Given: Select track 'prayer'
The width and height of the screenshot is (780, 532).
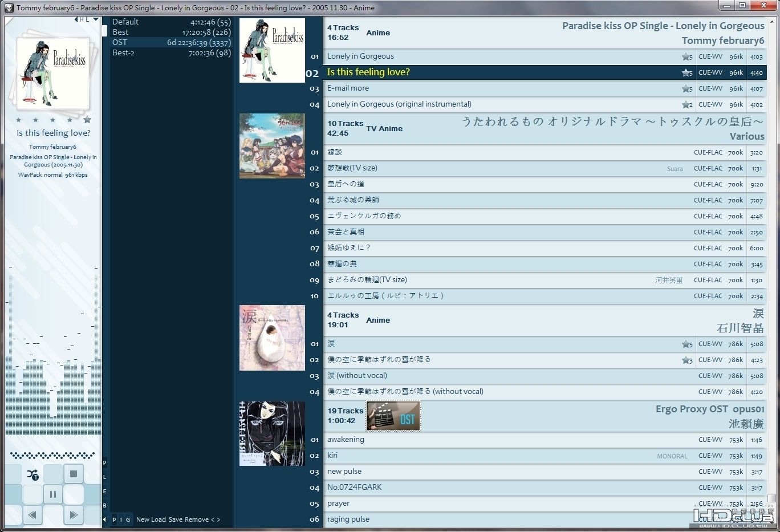Looking at the screenshot, I should pyautogui.click(x=545, y=503).
